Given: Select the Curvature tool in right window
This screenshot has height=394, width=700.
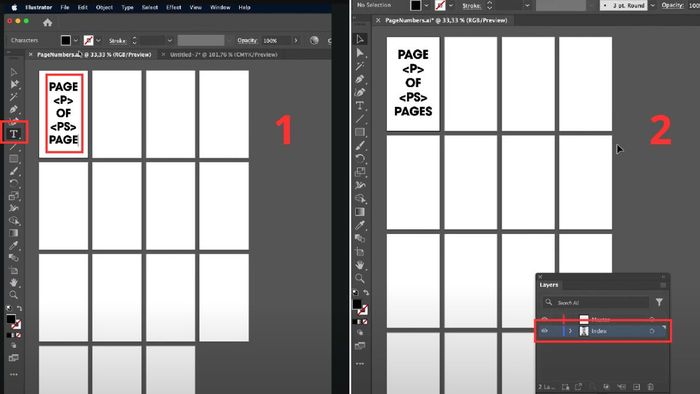Looking at the screenshot, I should (360, 92).
